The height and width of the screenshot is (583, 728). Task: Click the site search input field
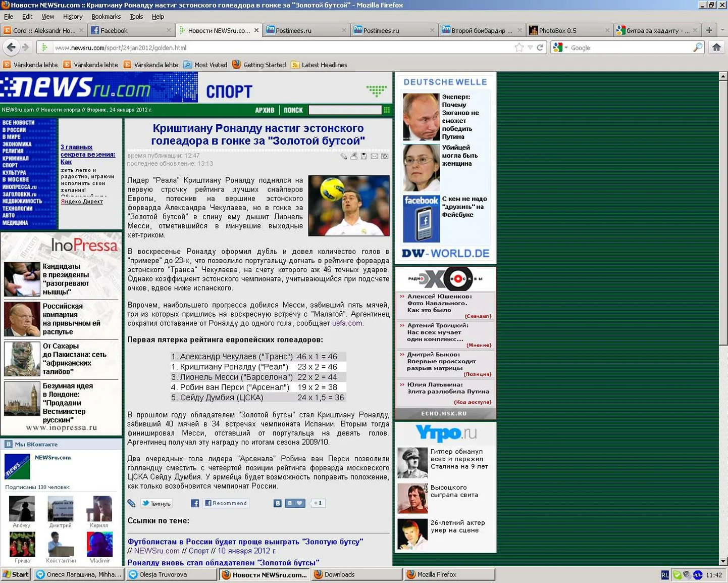coord(345,110)
